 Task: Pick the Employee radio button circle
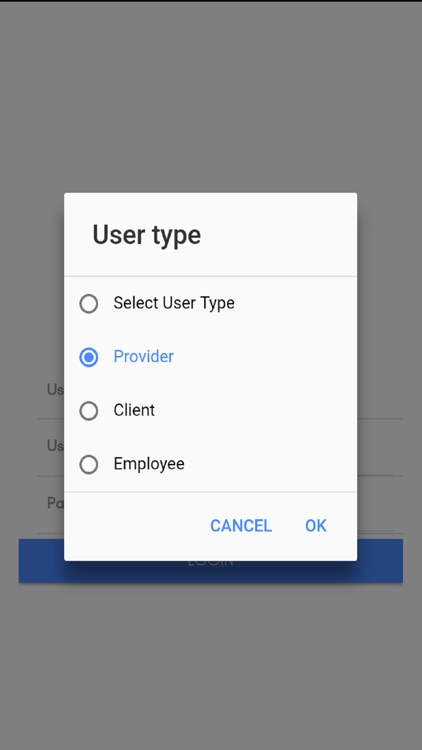(89, 464)
